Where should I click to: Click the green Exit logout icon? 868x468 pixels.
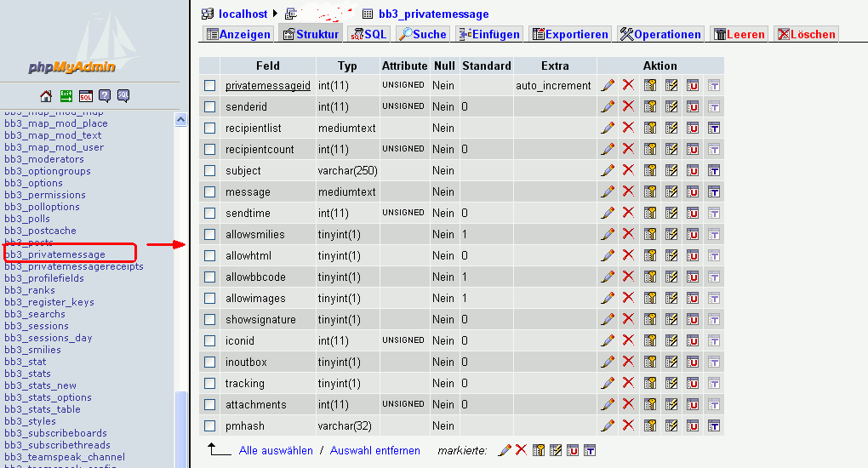pos(66,95)
